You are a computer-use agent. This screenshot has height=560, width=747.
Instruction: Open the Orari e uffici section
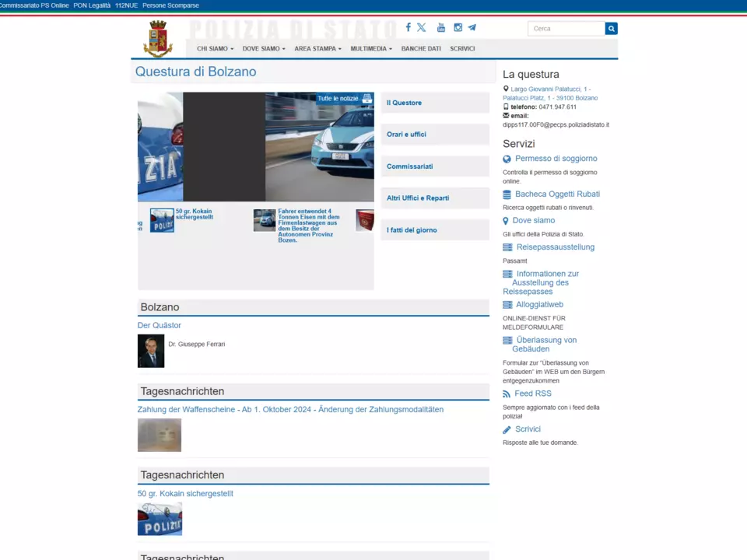coord(407,135)
